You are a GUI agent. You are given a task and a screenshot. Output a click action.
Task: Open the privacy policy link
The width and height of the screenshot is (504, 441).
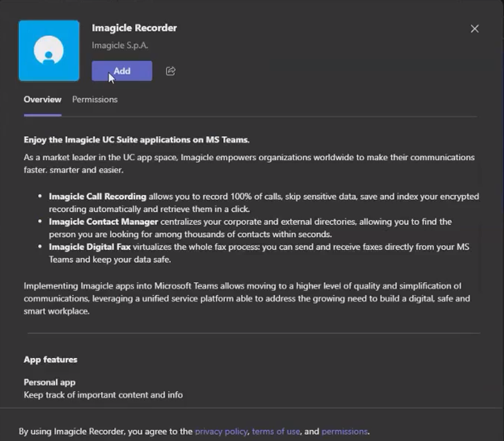(x=221, y=431)
